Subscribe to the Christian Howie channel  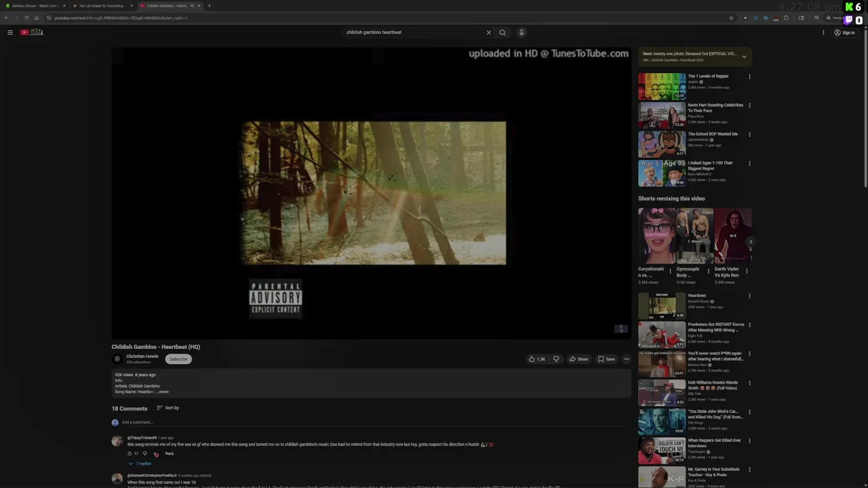(178, 359)
